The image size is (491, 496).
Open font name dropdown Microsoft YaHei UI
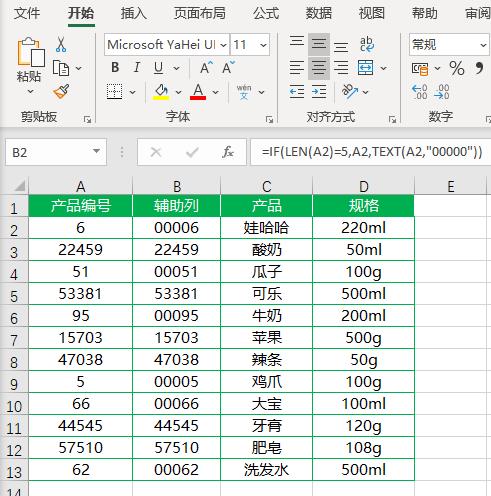tap(224, 45)
